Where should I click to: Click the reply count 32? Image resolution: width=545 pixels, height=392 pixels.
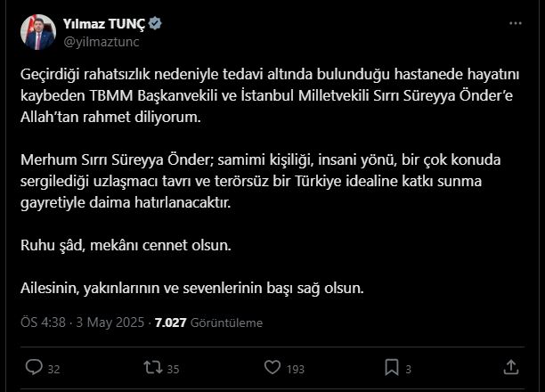53,368
